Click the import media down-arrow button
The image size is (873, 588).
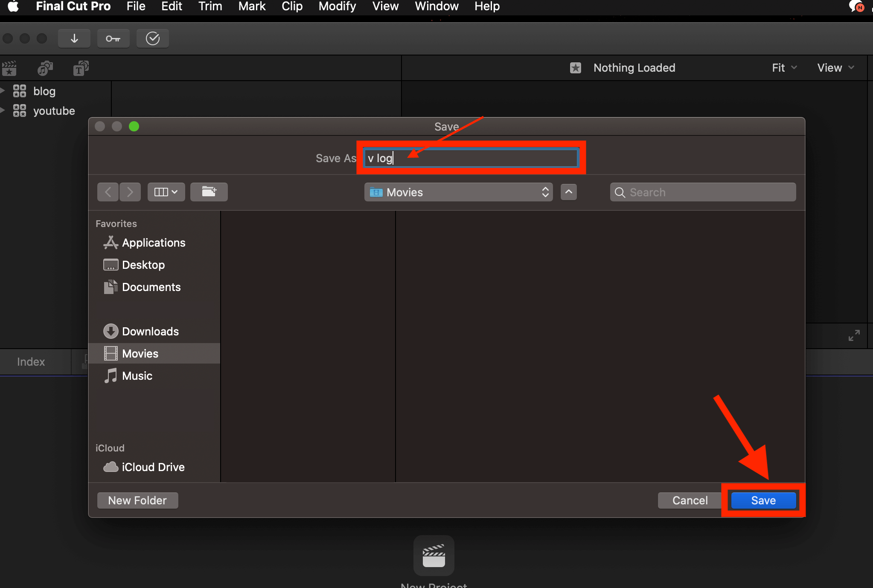pyautogui.click(x=74, y=38)
